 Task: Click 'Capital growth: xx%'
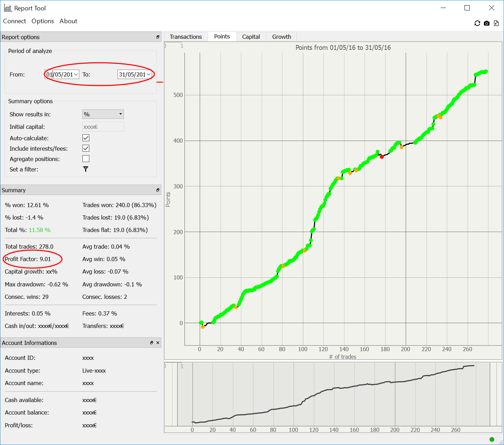[31, 272]
